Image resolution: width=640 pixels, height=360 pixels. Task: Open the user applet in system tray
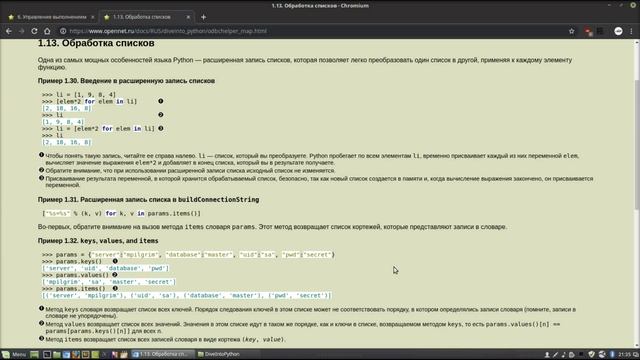547,354
